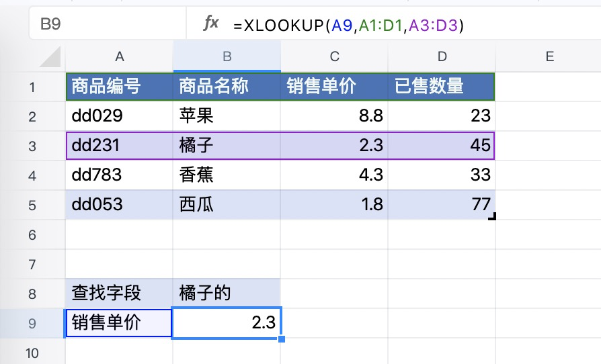This screenshot has height=364, width=601.
Task: Select cell with quantity 33
Action: [442, 175]
